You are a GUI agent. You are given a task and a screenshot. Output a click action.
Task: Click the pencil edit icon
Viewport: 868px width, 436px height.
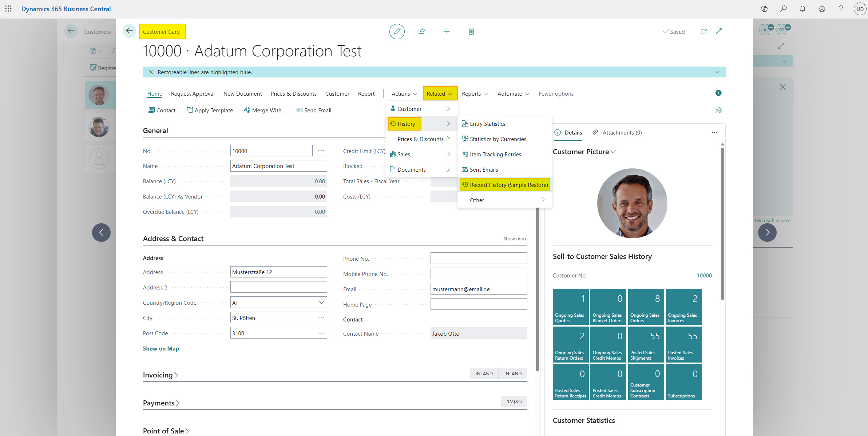397,32
